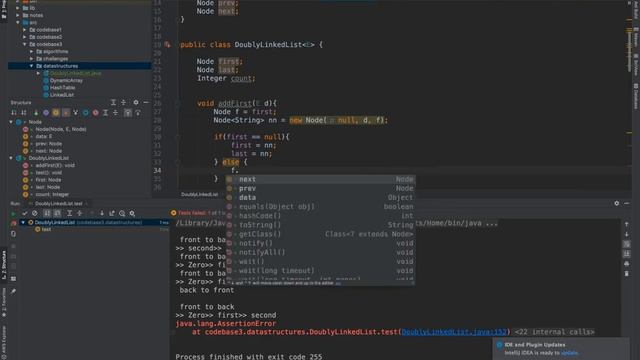Click console Down the Stack Trace arrow

click(x=627, y=234)
